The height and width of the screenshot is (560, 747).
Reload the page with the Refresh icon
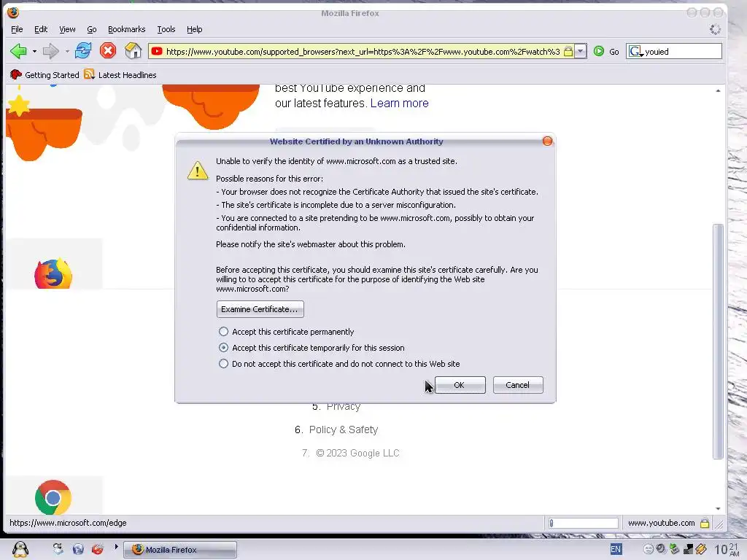[x=83, y=50]
